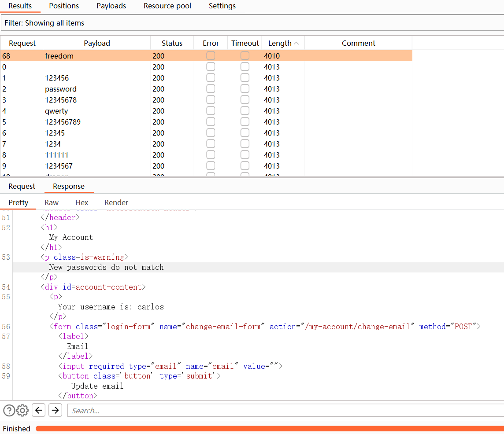Select the 123456789 payload result row
504x434 pixels.
point(63,122)
